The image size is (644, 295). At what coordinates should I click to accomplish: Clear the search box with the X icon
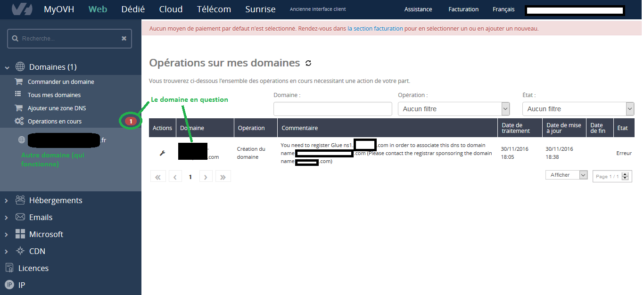124,39
